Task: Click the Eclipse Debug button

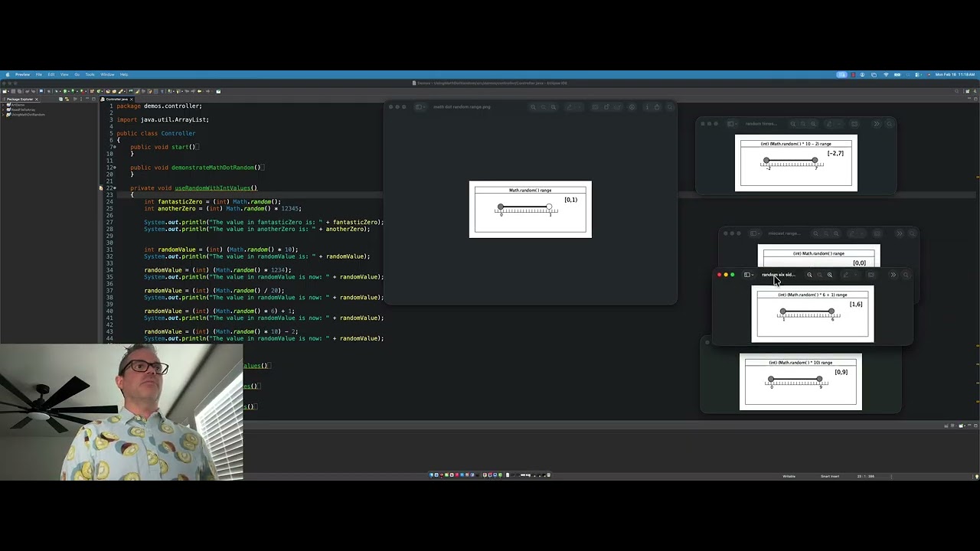Action: click(x=57, y=91)
